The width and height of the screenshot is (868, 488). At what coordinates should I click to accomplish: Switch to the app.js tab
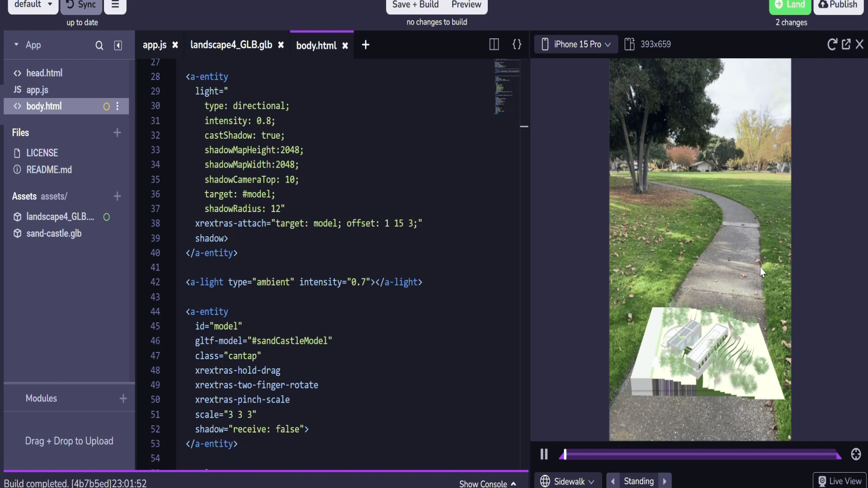click(154, 45)
